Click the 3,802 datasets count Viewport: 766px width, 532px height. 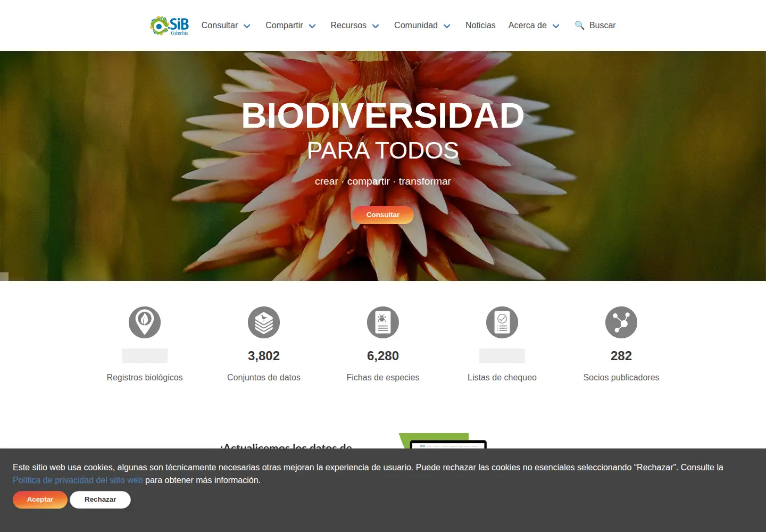click(x=264, y=356)
